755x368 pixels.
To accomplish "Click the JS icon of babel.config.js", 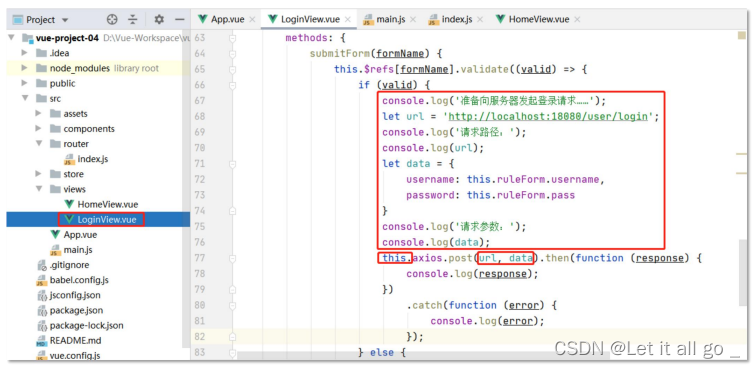I will 42,280.
